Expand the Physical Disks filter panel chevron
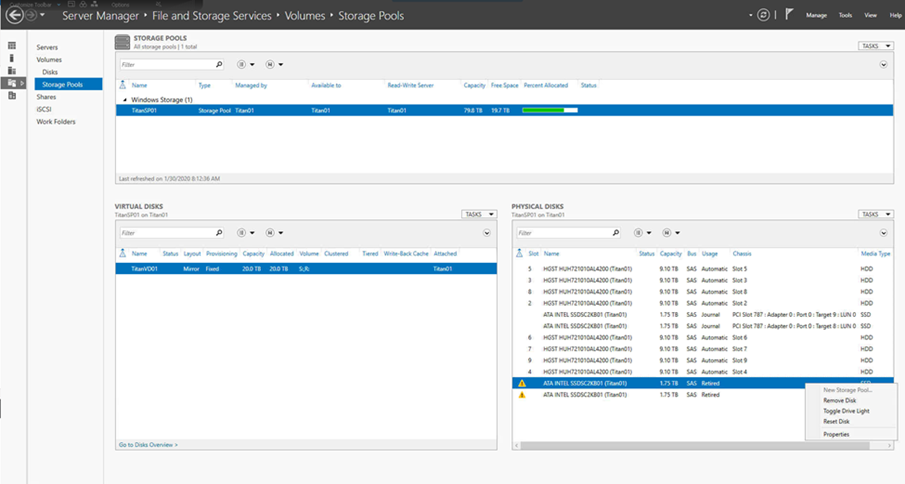Image resolution: width=905 pixels, height=484 pixels. pos(884,233)
